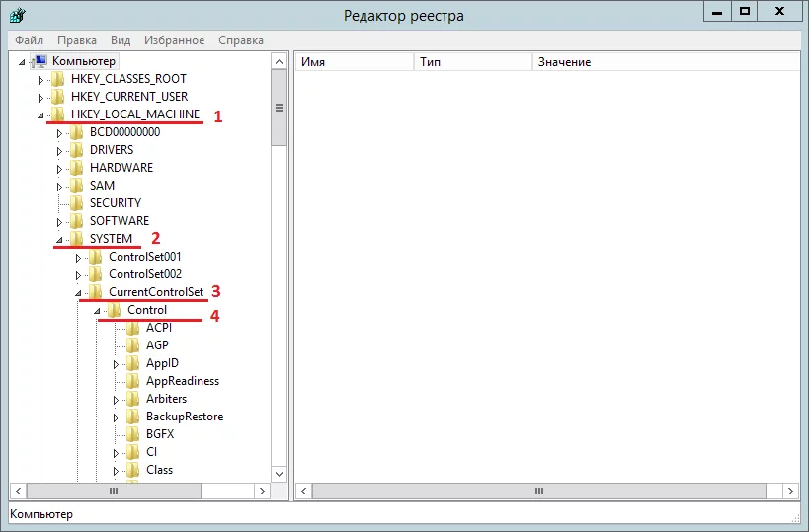Click the ControlSet002 folder icon
Viewport: 809px width, 532px height.
(x=96, y=274)
